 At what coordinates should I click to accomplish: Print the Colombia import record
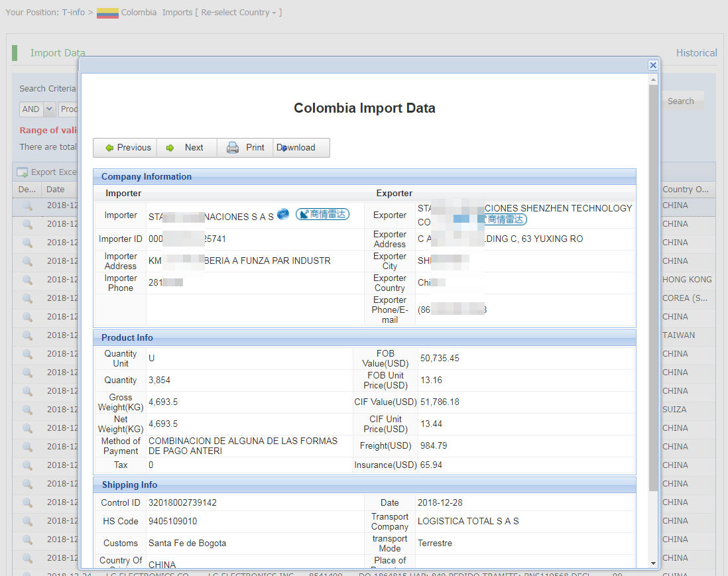click(245, 148)
